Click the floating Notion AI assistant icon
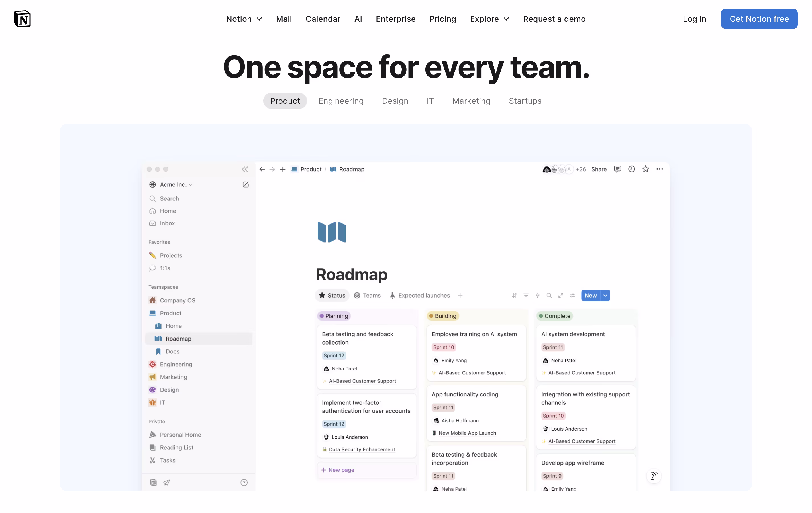Image resolution: width=812 pixels, height=513 pixels. 654,476
